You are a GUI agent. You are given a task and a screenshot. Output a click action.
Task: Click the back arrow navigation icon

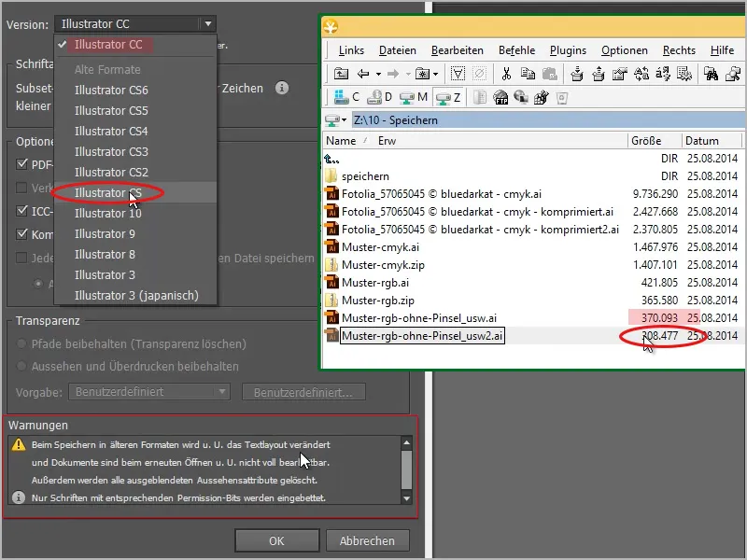click(x=363, y=74)
